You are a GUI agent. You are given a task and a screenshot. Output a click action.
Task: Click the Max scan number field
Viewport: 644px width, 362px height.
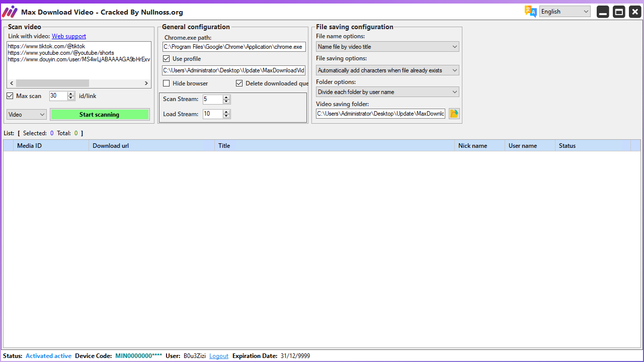click(x=58, y=96)
